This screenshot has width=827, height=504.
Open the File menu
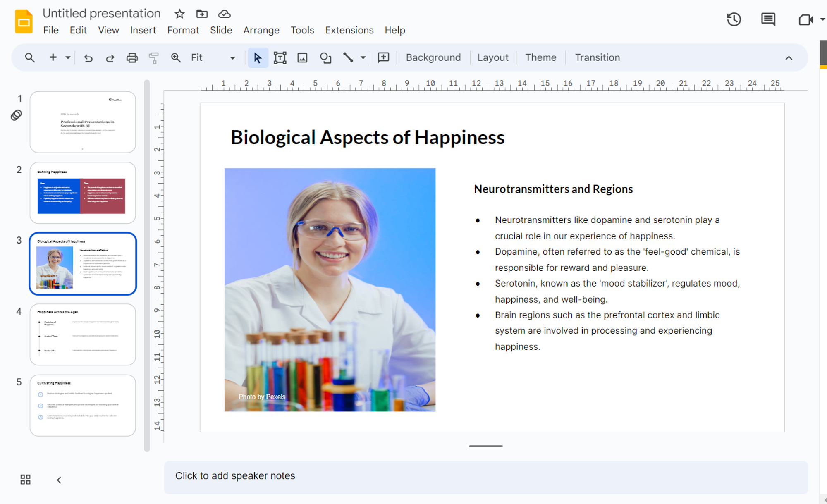(x=51, y=30)
